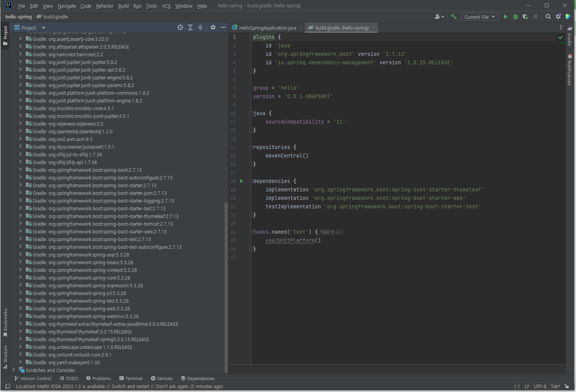Image resolution: width=576 pixels, height=392 pixels.
Task: Open the VCS menu
Action: pos(166,6)
